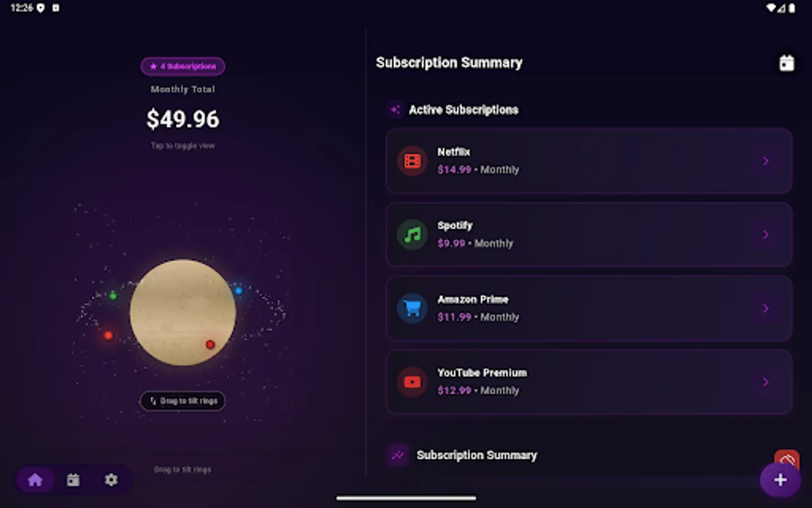
Task: Tap the blue orbit marker near the planet
Action: 238,290
